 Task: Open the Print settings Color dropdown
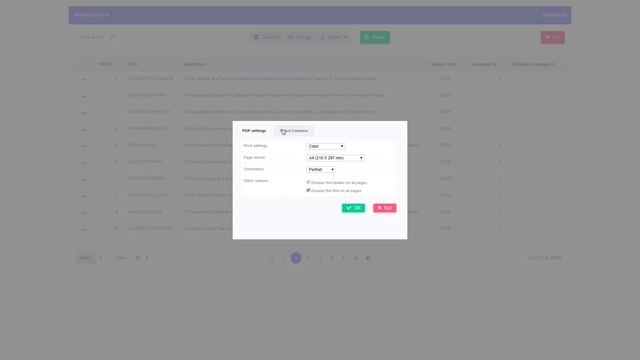pyautogui.click(x=325, y=146)
